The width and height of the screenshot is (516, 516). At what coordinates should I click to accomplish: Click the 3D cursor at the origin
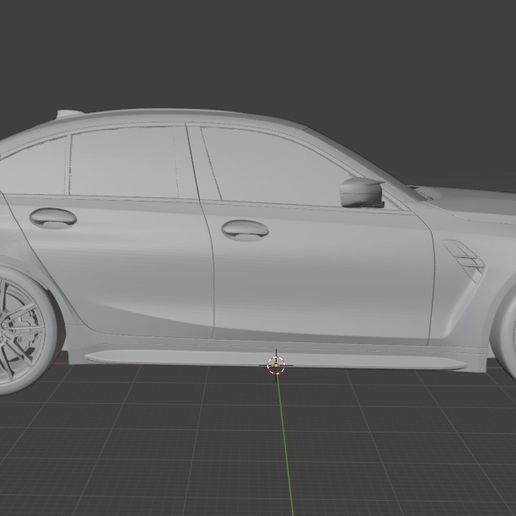(276, 365)
